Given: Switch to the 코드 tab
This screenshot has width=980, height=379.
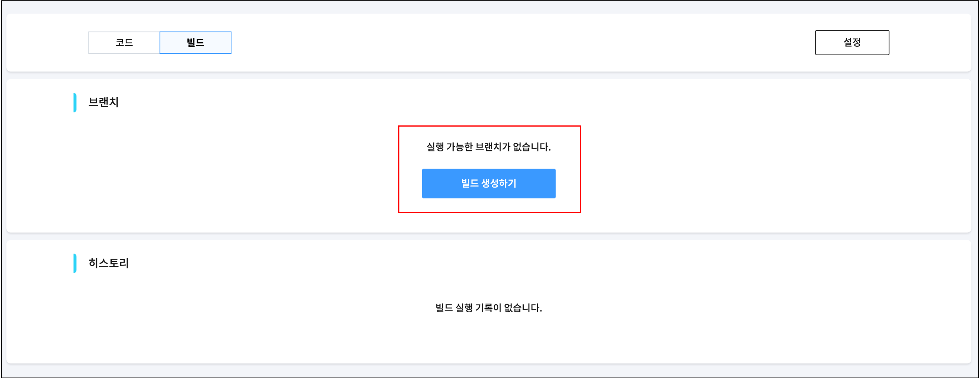Looking at the screenshot, I should click(x=124, y=43).
